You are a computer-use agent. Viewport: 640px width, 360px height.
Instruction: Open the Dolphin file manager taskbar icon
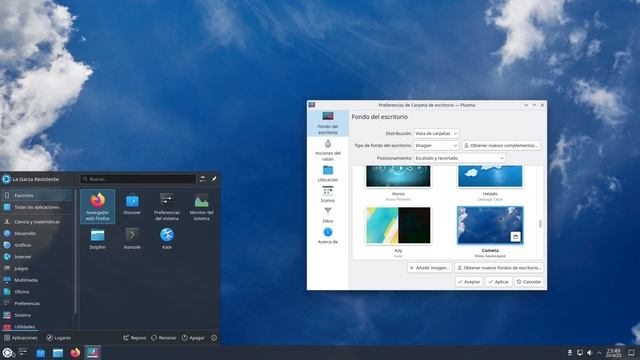(58, 353)
